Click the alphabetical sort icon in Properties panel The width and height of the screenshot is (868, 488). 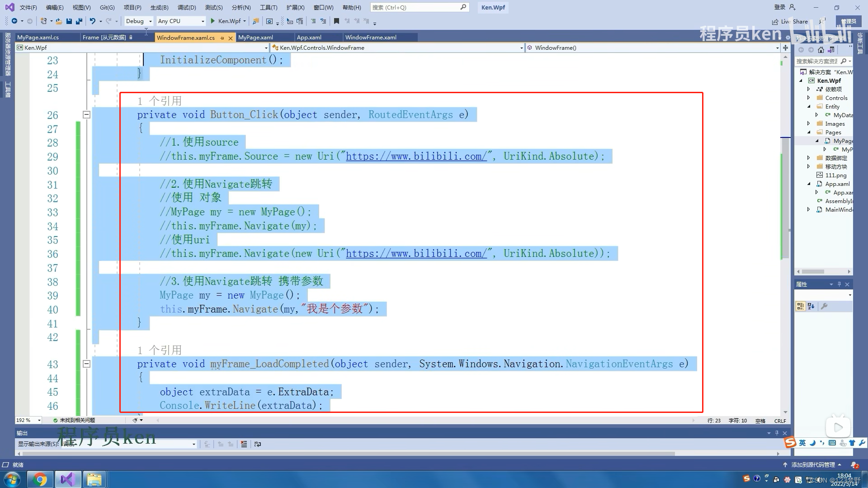811,306
